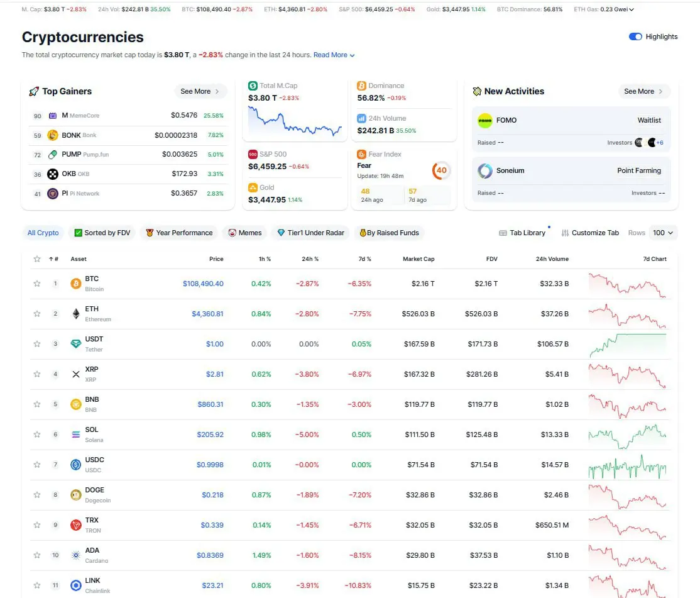Click the Ethereum diamond icon

coord(76,314)
